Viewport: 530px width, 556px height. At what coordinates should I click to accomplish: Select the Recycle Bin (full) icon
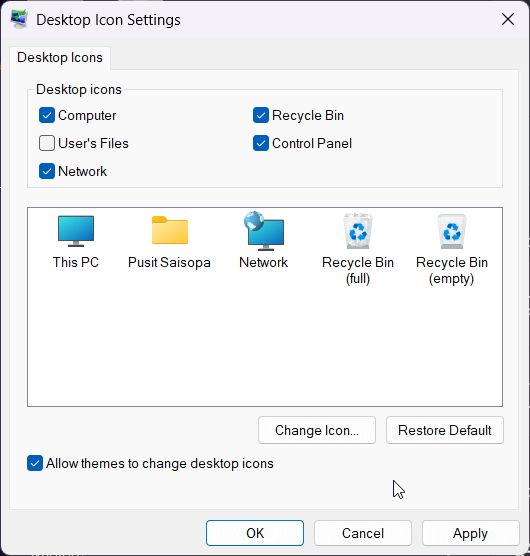coord(358,231)
